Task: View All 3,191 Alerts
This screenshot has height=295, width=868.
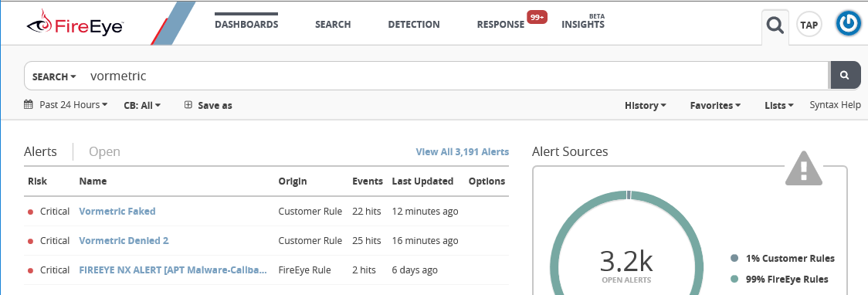Action: tap(463, 151)
